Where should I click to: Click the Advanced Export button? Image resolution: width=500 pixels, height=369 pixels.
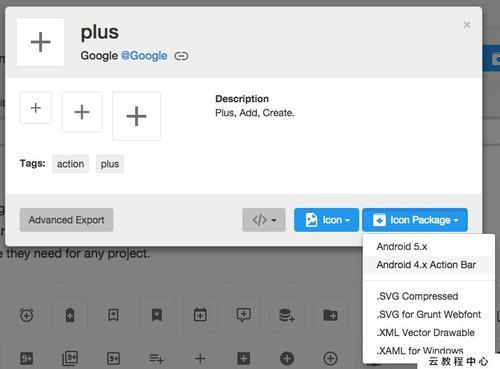coord(66,220)
